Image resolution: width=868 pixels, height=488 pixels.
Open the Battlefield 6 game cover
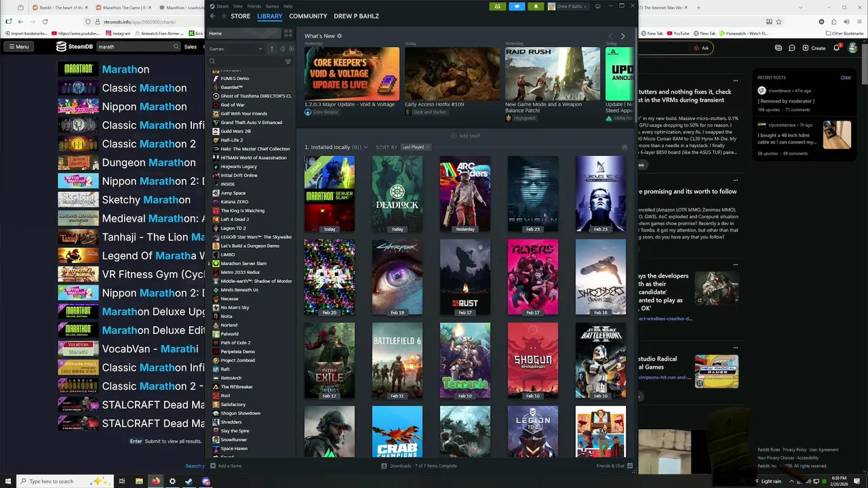(x=397, y=361)
